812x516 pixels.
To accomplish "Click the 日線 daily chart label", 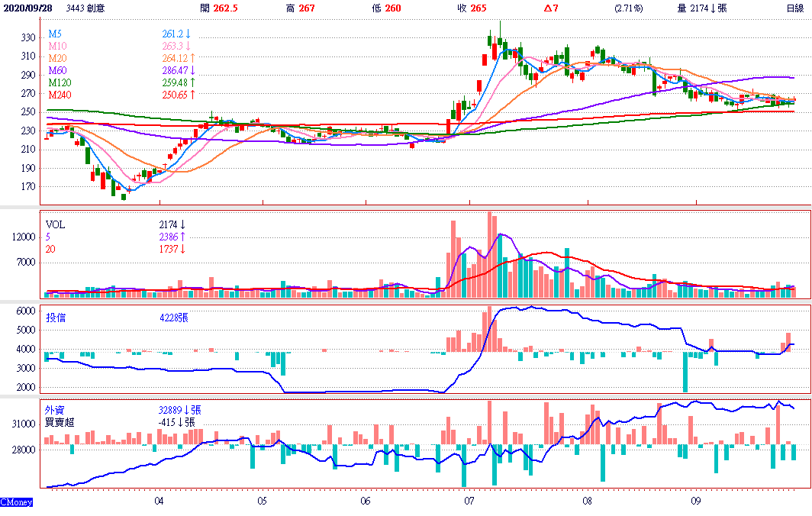I will (794, 8).
